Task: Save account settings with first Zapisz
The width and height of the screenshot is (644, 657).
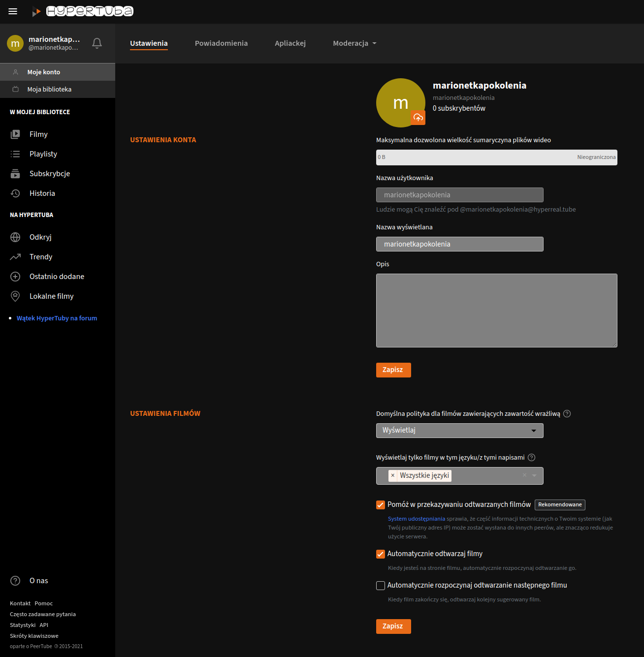Action: point(393,370)
